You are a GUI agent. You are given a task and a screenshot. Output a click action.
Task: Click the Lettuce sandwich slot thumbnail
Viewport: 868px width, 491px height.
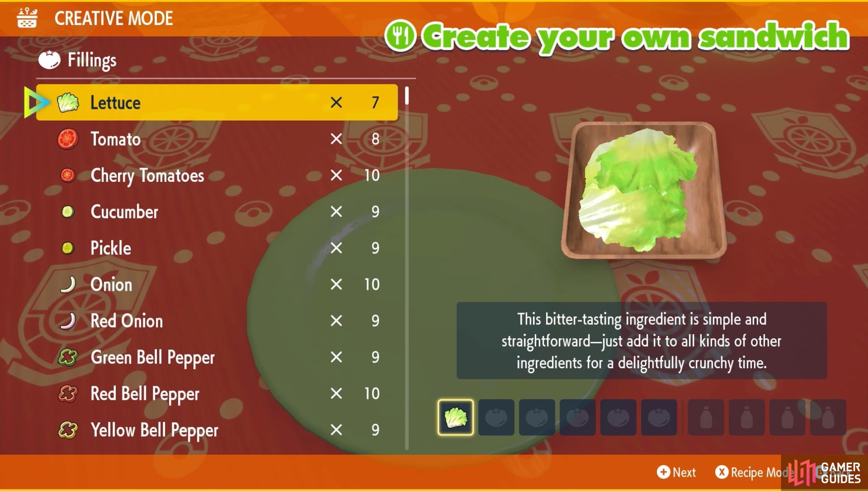click(453, 418)
